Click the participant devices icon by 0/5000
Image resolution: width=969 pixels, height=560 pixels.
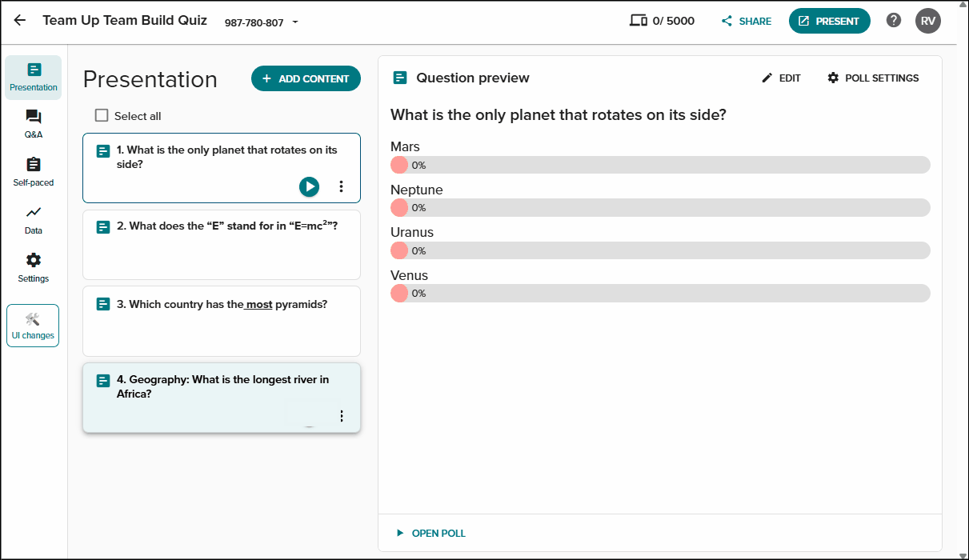[x=638, y=21]
